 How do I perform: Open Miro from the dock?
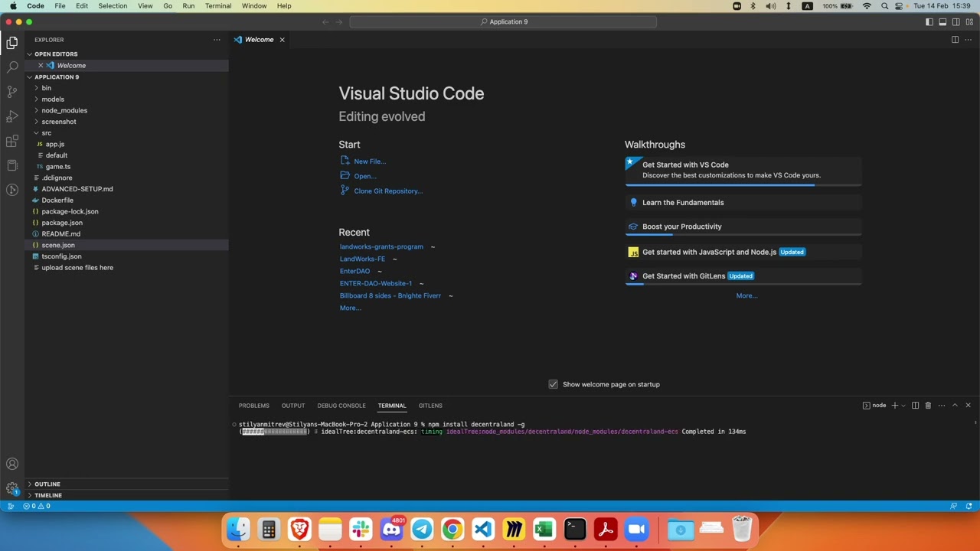coord(514,529)
